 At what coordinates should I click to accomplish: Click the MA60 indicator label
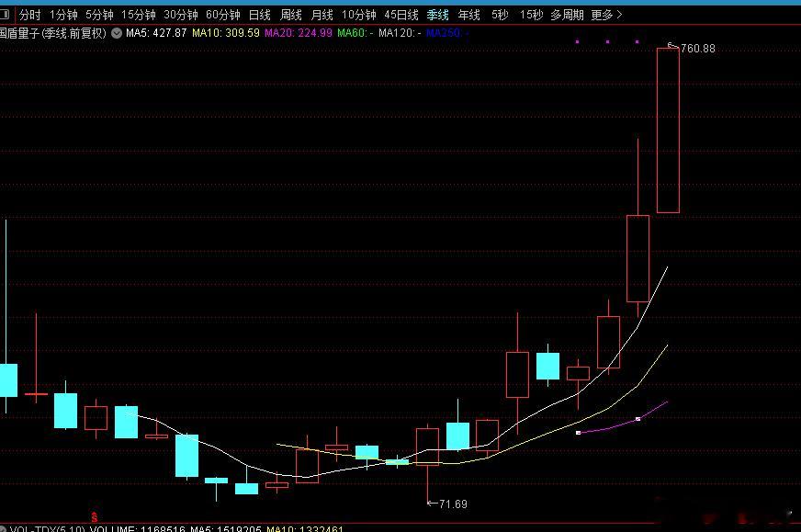pyautogui.click(x=355, y=33)
